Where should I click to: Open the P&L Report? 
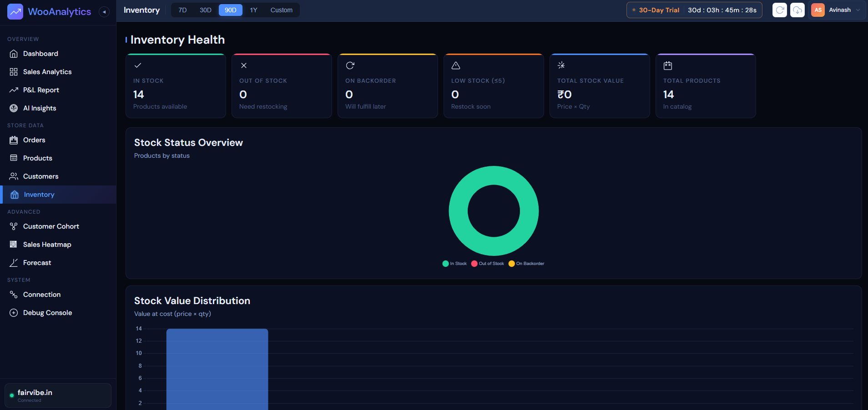(x=41, y=90)
